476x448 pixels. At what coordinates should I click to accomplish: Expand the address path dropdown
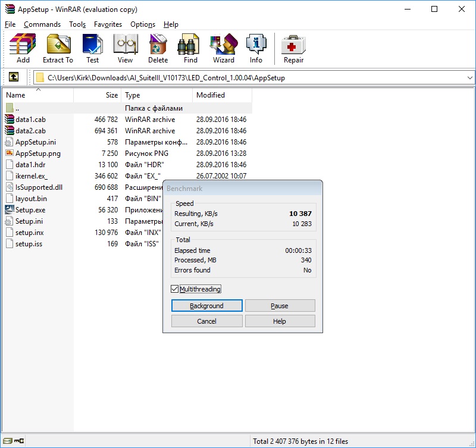point(469,78)
